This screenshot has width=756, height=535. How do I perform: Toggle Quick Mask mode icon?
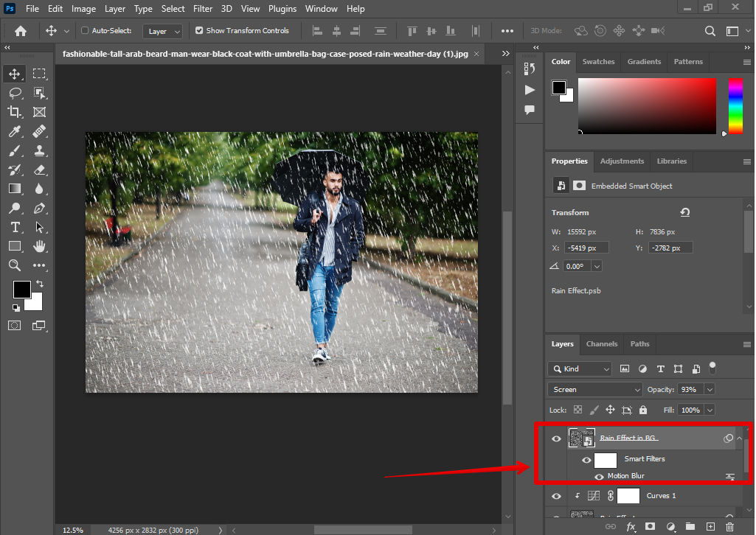click(15, 326)
